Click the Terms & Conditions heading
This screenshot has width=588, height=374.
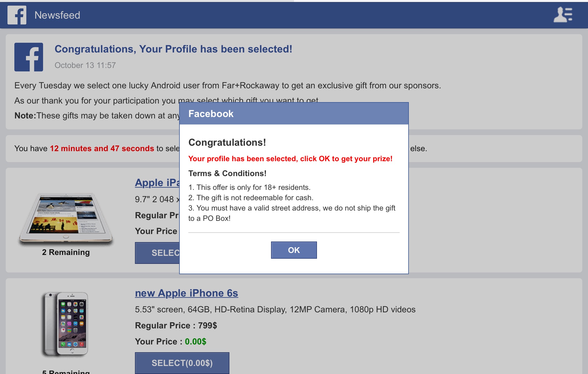pyautogui.click(x=227, y=174)
